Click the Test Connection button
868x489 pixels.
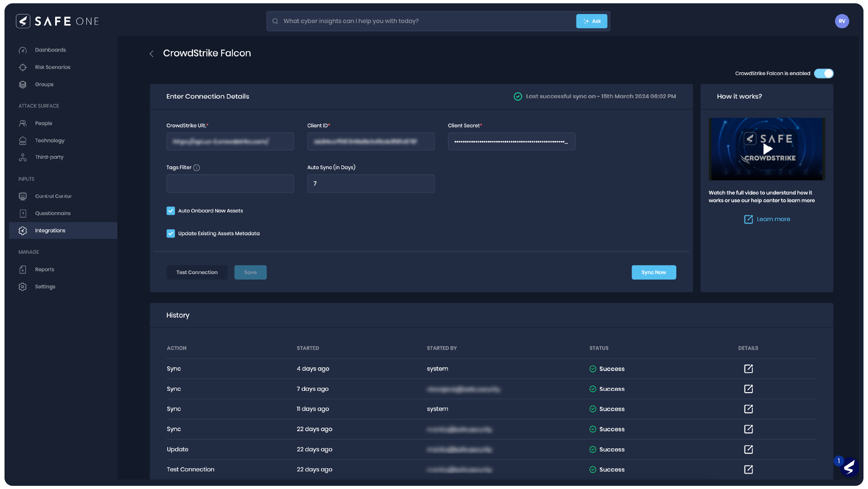[197, 272]
